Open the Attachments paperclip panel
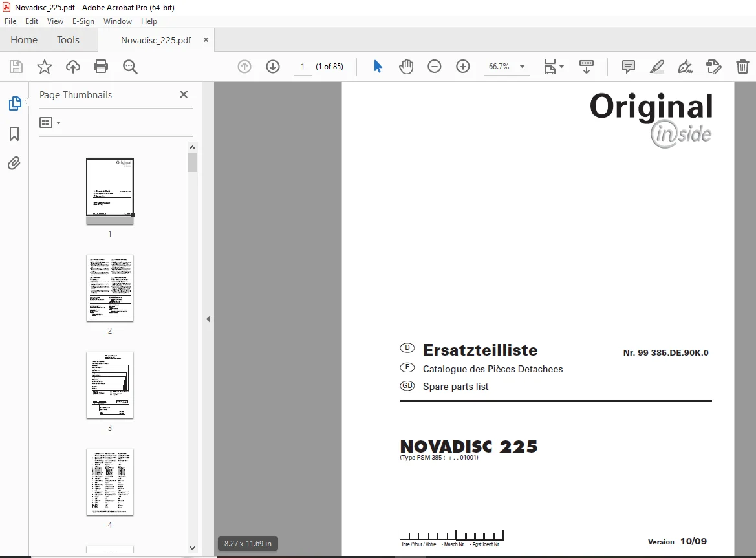Image resolution: width=756 pixels, height=558 pixels. click(x=14, y=164)
